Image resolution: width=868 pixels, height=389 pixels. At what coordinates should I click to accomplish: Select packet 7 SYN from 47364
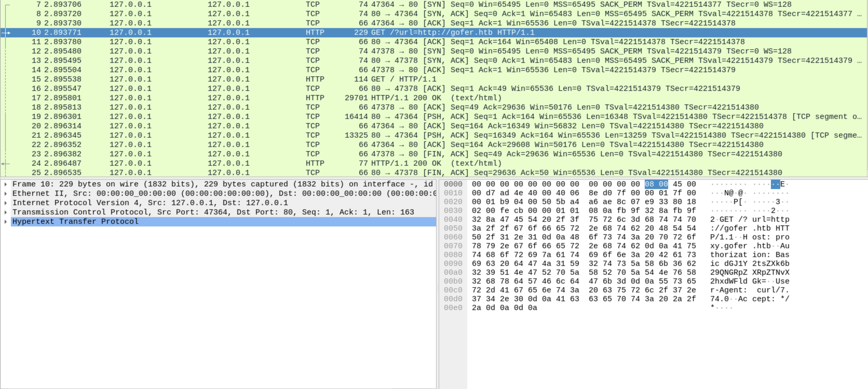[x=434, y=4]
